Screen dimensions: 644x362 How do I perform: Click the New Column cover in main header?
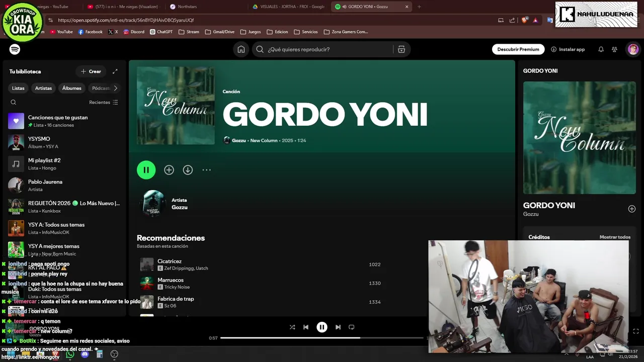[176, 106]
